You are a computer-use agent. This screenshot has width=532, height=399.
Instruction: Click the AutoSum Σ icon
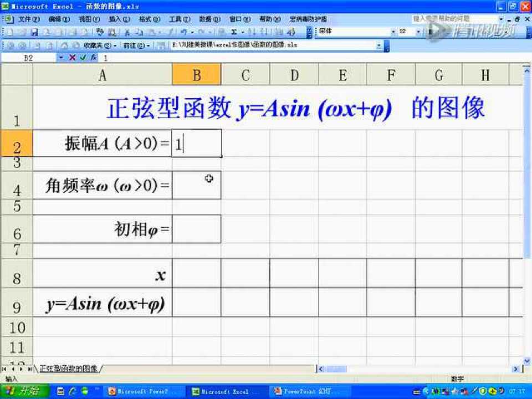[x=233, y=32]
